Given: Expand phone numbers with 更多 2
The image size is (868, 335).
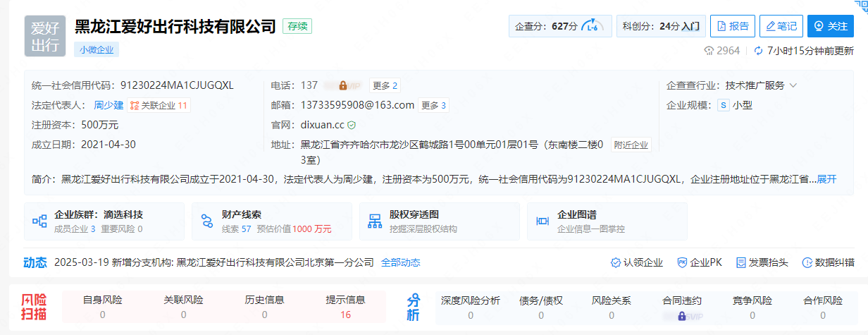Looking at the screenshot, I should click(x=385, y=85).
